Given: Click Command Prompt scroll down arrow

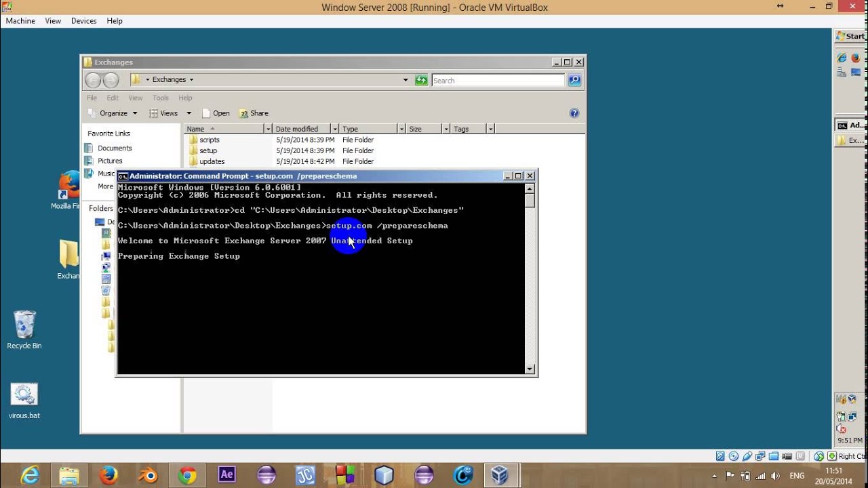Looking at the screenshot, I should pos(530,369).
